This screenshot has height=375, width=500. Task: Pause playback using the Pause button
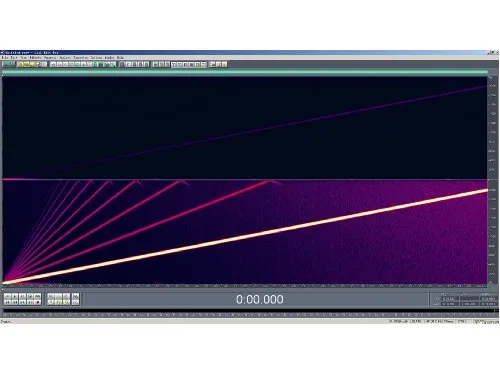tap(22, 296)
